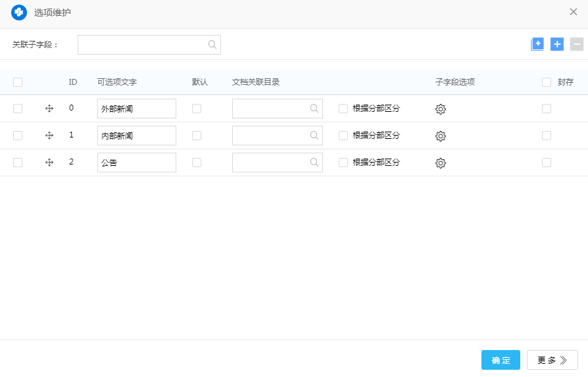This screenshot has width=588, height=377.
Task: Open sub-field options gear for 外部新闻
Action: [x=441, y=109]
